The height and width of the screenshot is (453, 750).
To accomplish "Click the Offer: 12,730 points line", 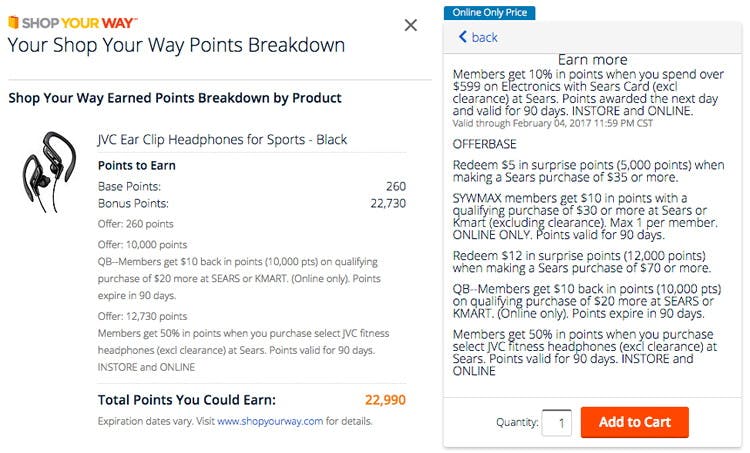I will click(143, 316).
